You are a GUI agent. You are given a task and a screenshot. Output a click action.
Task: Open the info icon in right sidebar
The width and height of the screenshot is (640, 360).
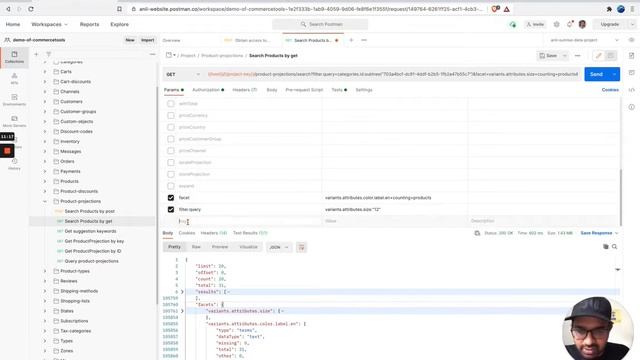tap(631, 107)
